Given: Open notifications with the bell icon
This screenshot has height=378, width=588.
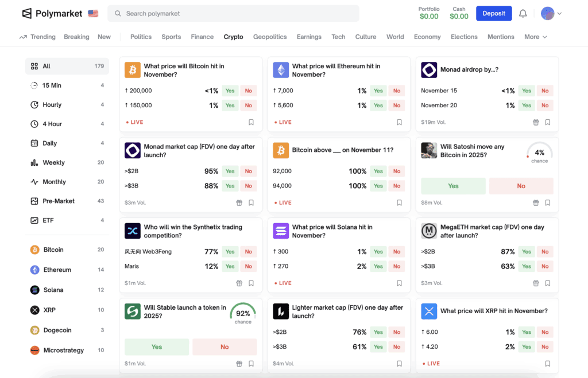Looking at the screenshot, I should click(x=523, y=13).
